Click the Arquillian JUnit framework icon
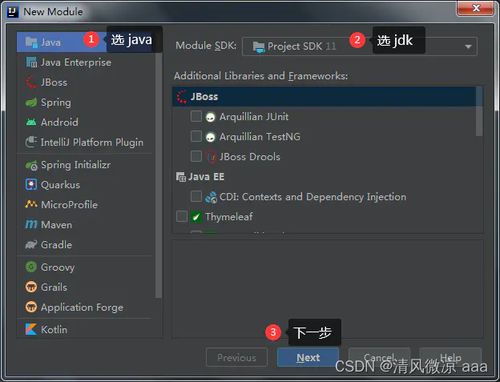 [210, 117]
